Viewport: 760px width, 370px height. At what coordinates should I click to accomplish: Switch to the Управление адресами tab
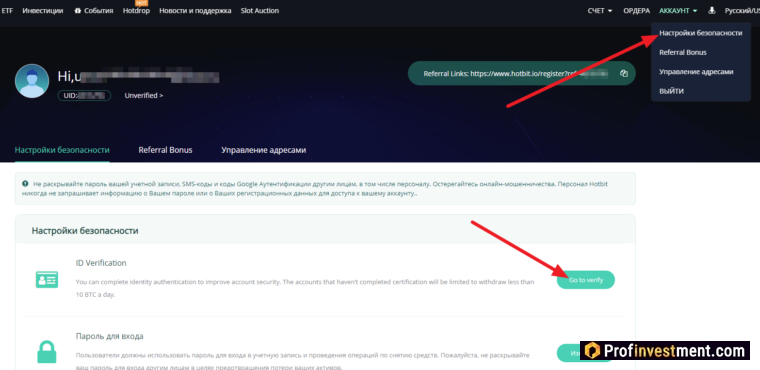(264, 150)
